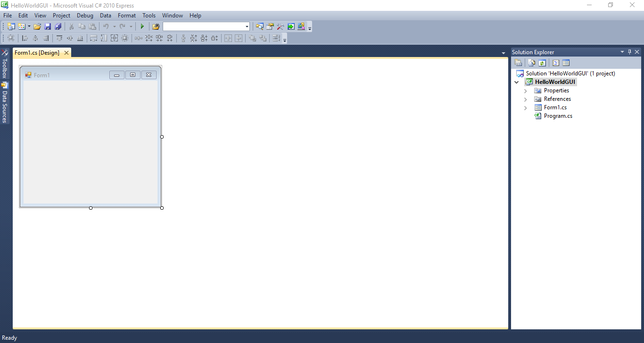Click the Find in Files icon
This screenshot has width=644, height=343.
[x=156, y=26]
